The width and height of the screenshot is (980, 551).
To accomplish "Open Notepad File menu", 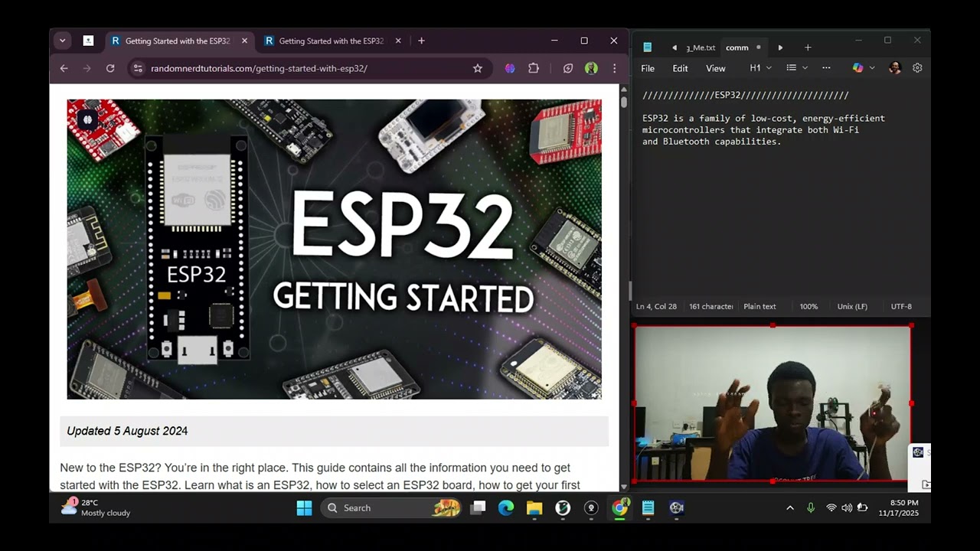I will click(648, 68).
